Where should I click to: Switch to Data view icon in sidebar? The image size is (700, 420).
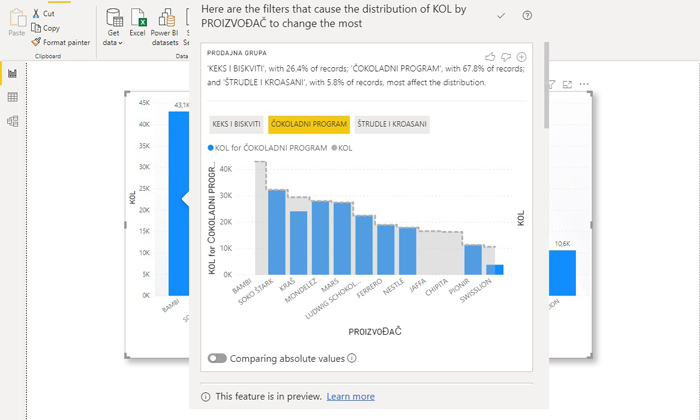click(x=12, y=97)
